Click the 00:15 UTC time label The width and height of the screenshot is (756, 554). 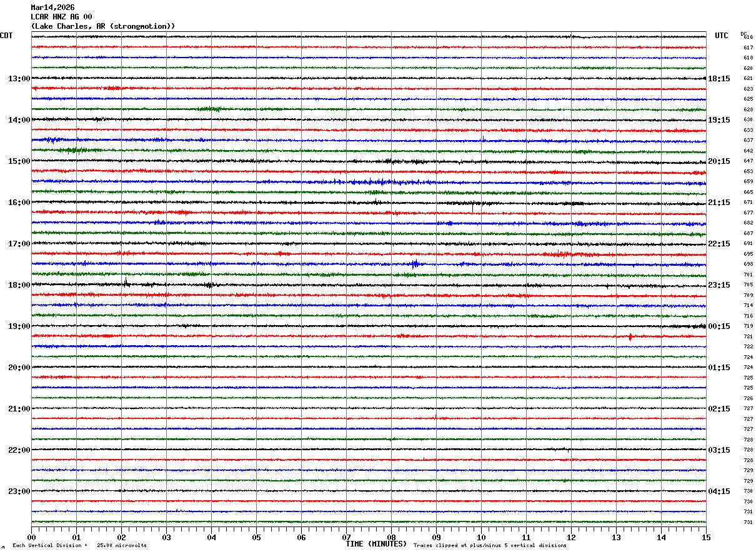point(719,326)
